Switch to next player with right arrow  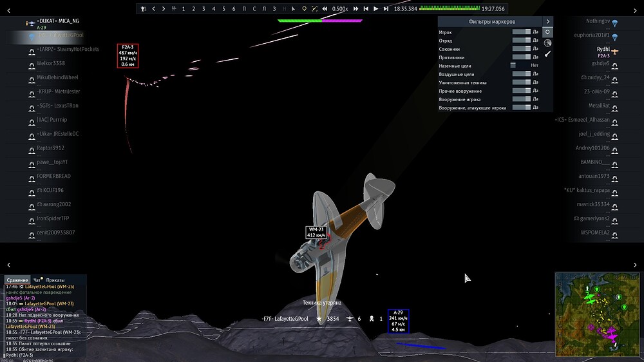coord(164,8)
